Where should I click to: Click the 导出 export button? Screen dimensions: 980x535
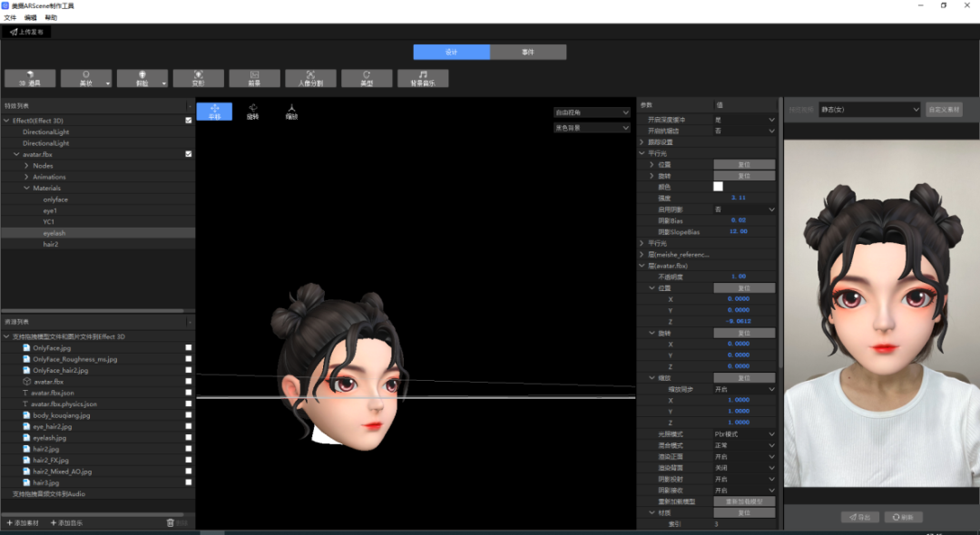coord(860,517)
